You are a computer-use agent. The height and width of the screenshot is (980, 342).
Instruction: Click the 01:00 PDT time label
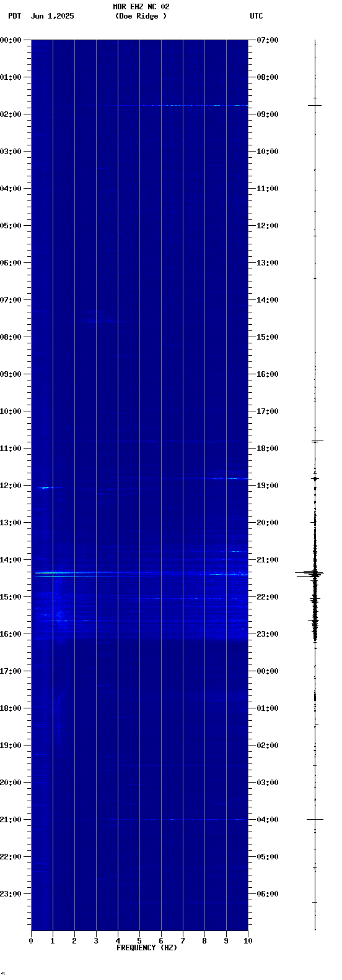11,77
